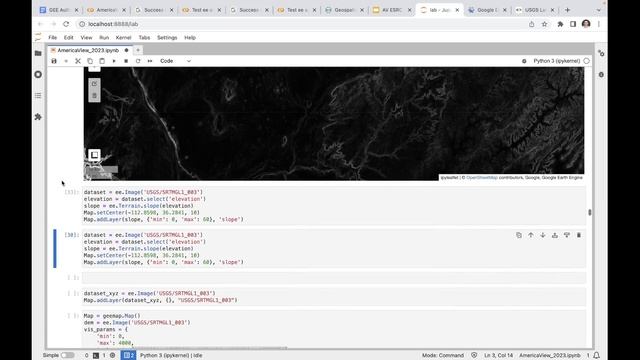Delete the active cell with the trash icon
The image size is (640, 360).
[579, 235]
